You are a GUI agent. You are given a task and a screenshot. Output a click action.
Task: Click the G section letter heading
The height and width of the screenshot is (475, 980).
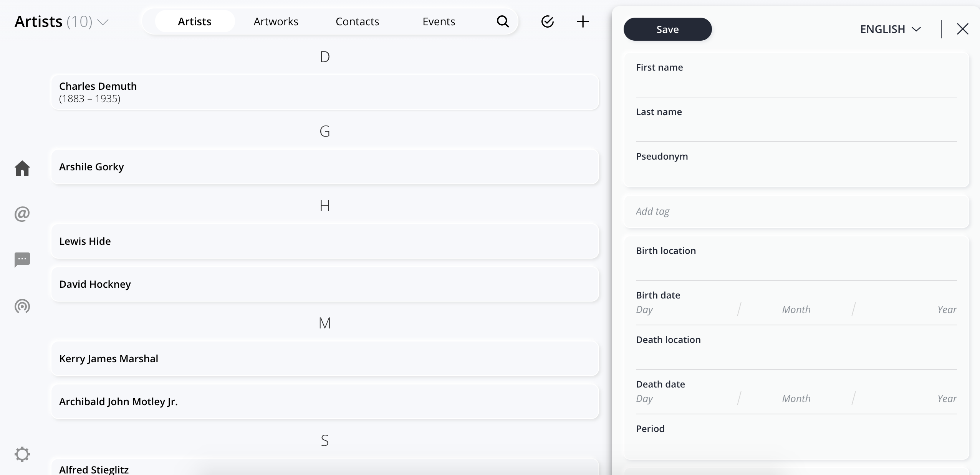pyautogui.click(x=325, y=131)
